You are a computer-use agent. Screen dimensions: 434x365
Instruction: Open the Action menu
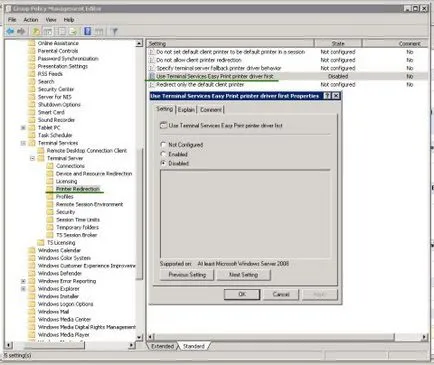click(x=31, y=20)
